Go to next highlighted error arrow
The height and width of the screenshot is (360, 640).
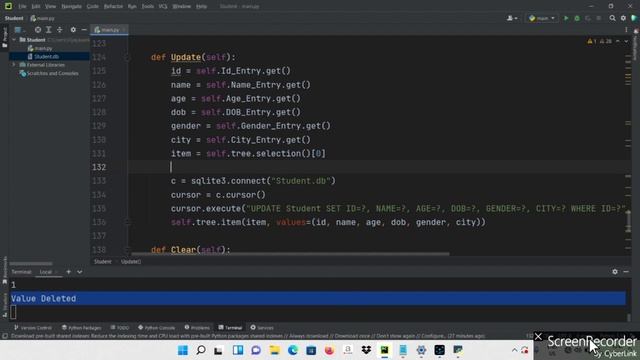pos(626,41)
